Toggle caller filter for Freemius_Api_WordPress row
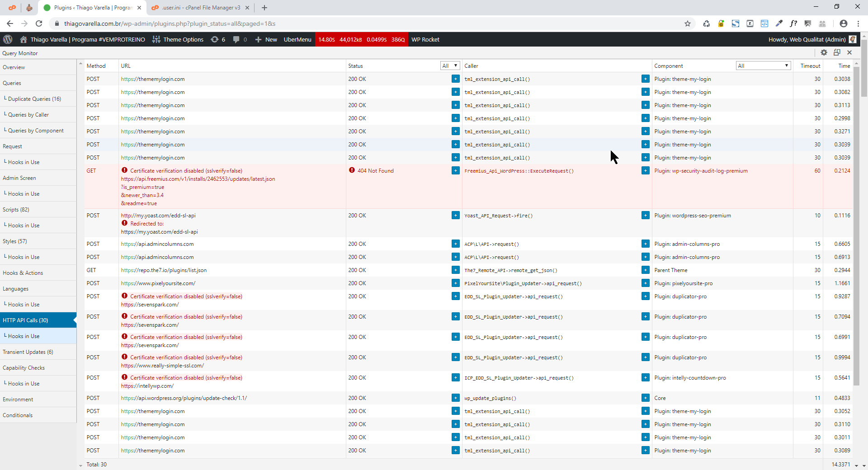Image resolution: width=868 pixels, height=470 pixels. click(645, 170)
